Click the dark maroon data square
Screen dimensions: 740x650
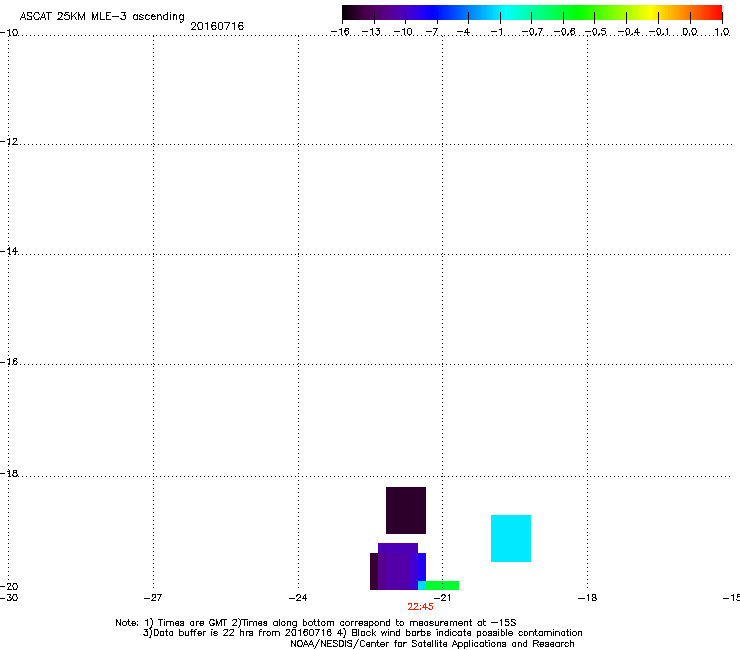click(x=406, y=510)
